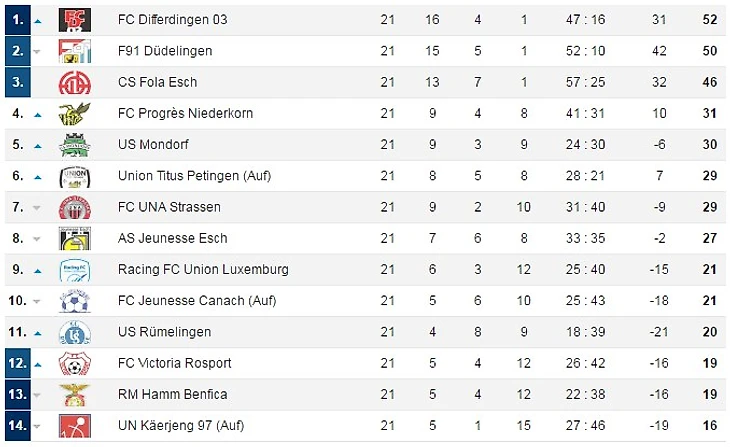Viewport: 730px width, 447px height.
Task: Open the AS Jeunesse Esch logo
Action: coord(74,238)
